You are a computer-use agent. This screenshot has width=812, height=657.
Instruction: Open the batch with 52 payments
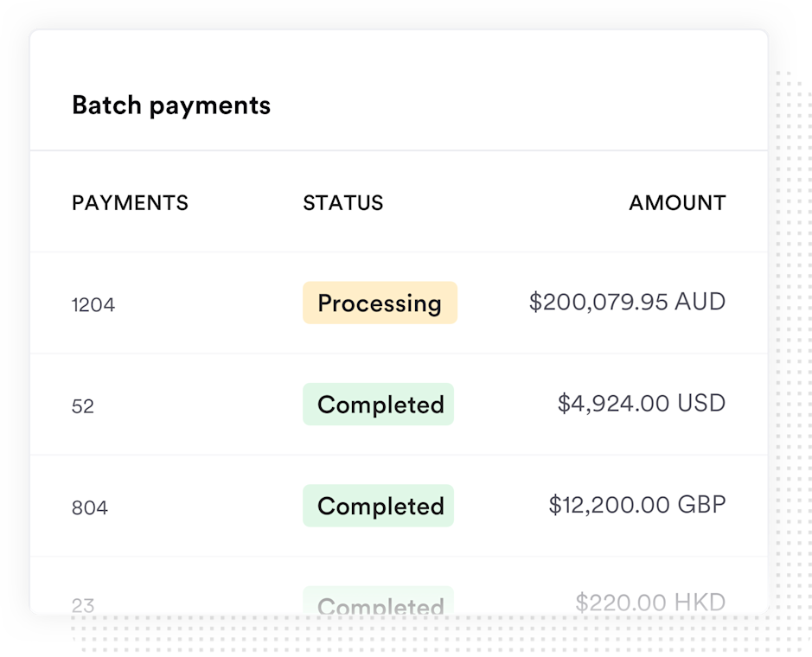[83, 406]
